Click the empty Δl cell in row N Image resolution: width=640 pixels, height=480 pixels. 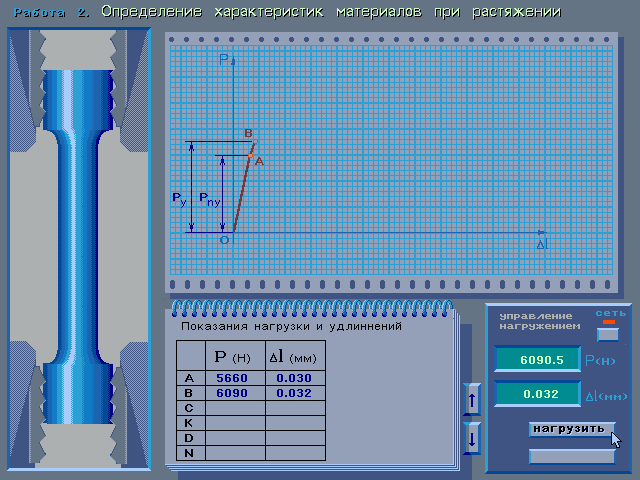click(296, 453)
